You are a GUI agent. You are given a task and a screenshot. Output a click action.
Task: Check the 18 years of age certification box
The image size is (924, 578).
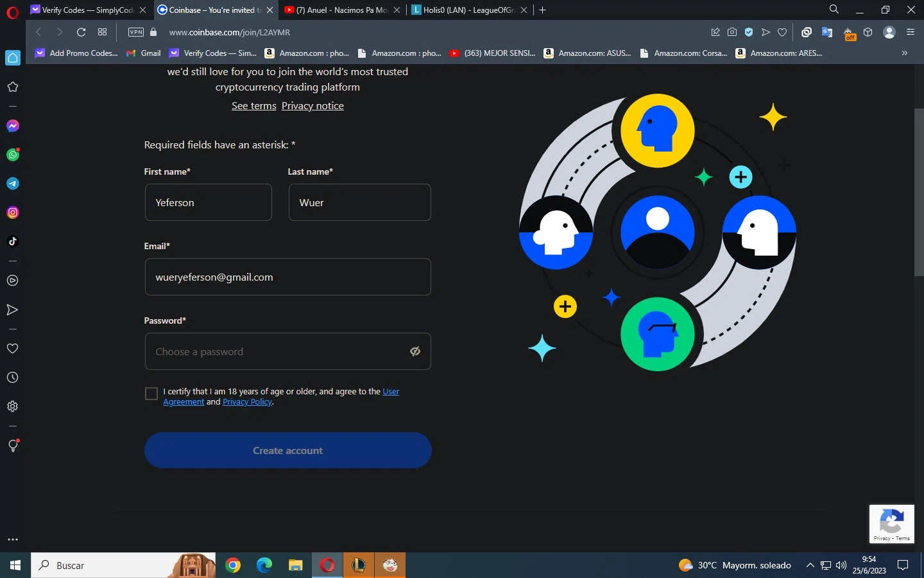click(151, 394)
